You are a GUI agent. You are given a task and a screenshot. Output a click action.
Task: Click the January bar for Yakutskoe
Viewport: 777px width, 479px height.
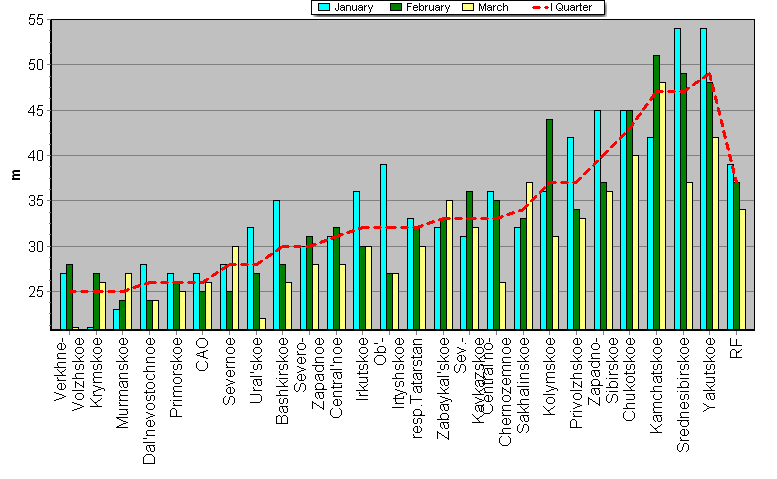(704, 179)
